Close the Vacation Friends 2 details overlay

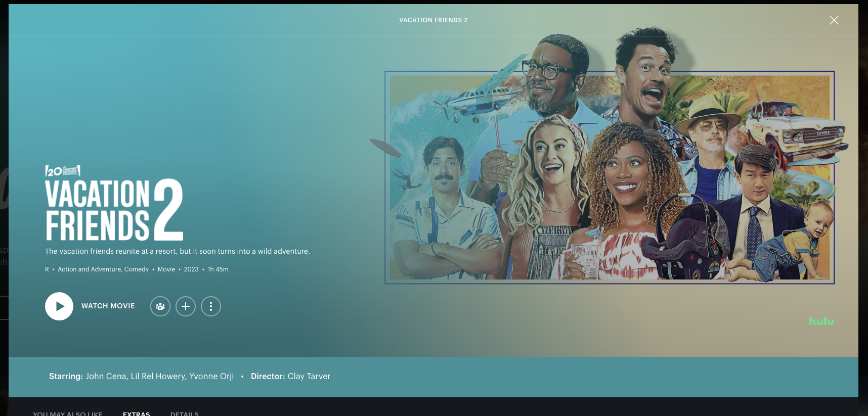[x=834, y=20]
